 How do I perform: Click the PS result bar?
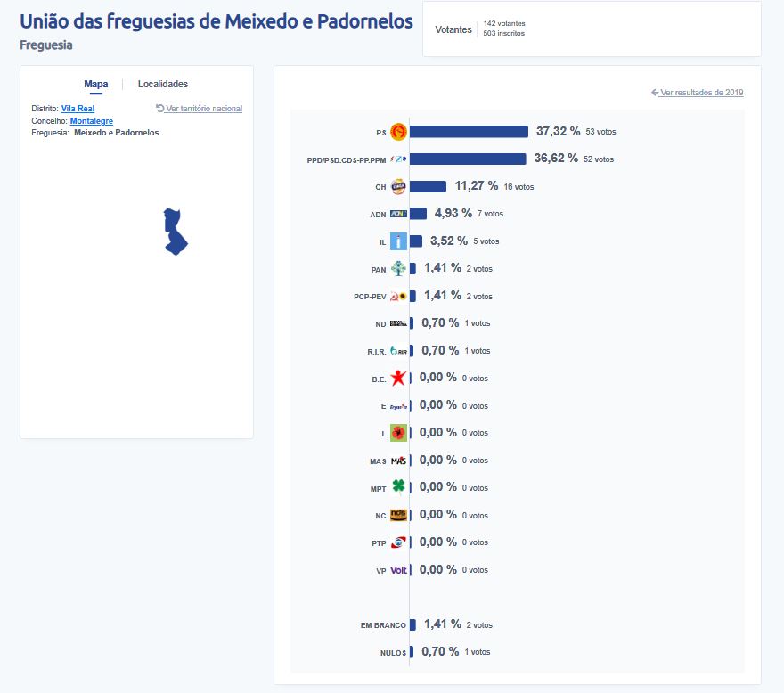point(469,132)
